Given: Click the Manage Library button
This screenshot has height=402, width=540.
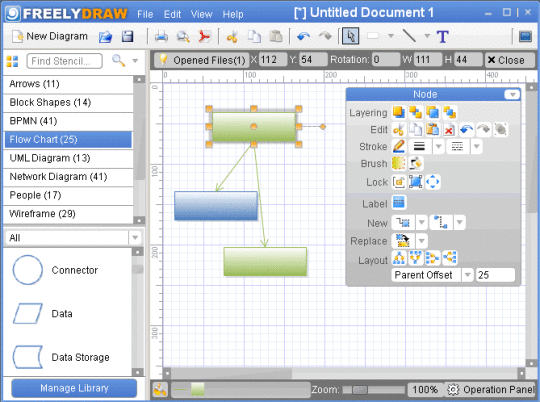Looking at the screenshot, I should (74, 388).
